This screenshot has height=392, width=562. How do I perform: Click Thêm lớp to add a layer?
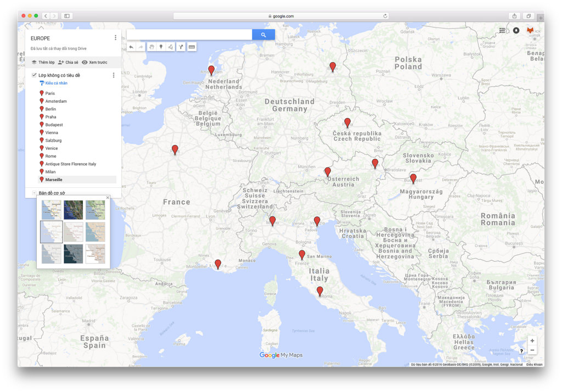tap(43, 62)
